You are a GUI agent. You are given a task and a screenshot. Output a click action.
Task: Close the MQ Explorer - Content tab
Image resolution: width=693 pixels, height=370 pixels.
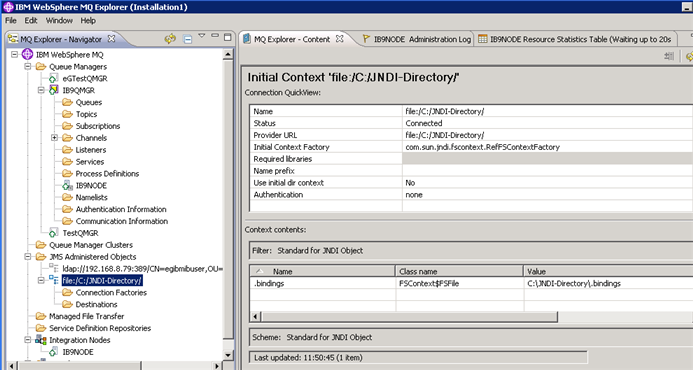[x=339, y=39]
